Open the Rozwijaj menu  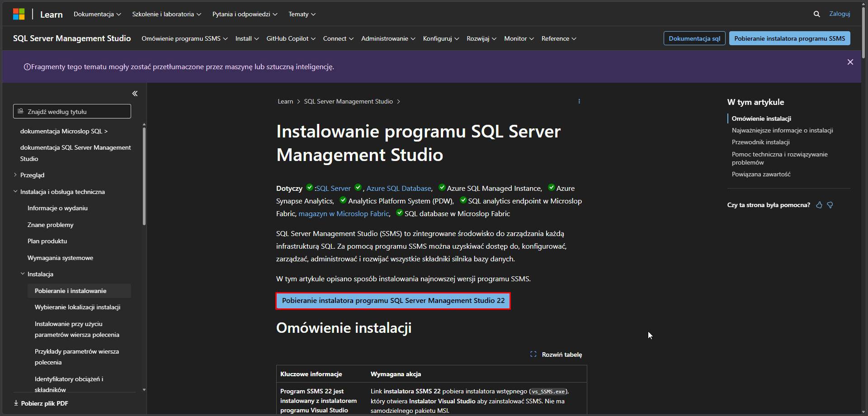[x=481, y=38]
